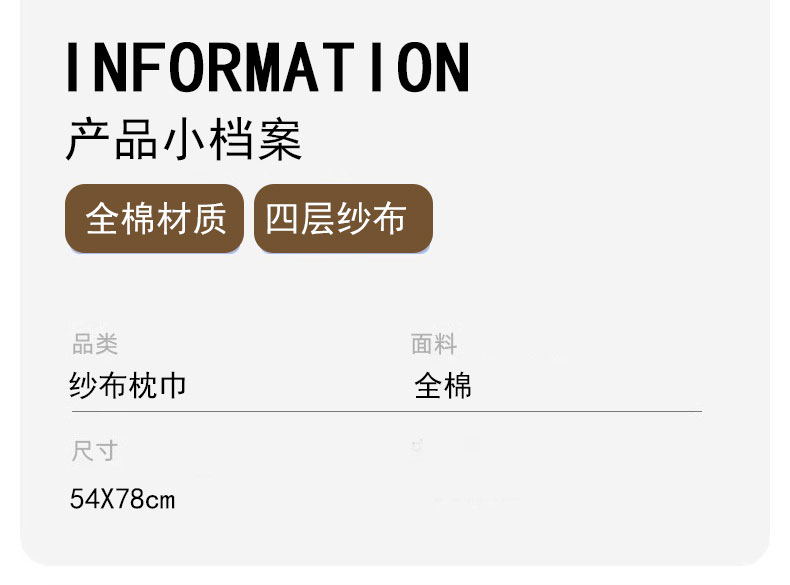790x585 pixels.
Task: Click the 54X78cm size value
Action: pyautogui.click(x=122, y=498)
